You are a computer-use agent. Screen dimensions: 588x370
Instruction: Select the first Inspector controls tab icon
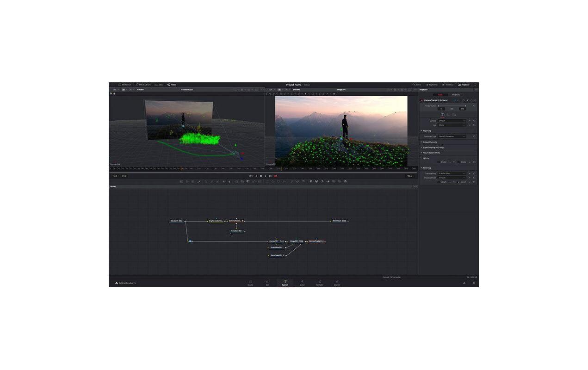click(x=443, y=115)
